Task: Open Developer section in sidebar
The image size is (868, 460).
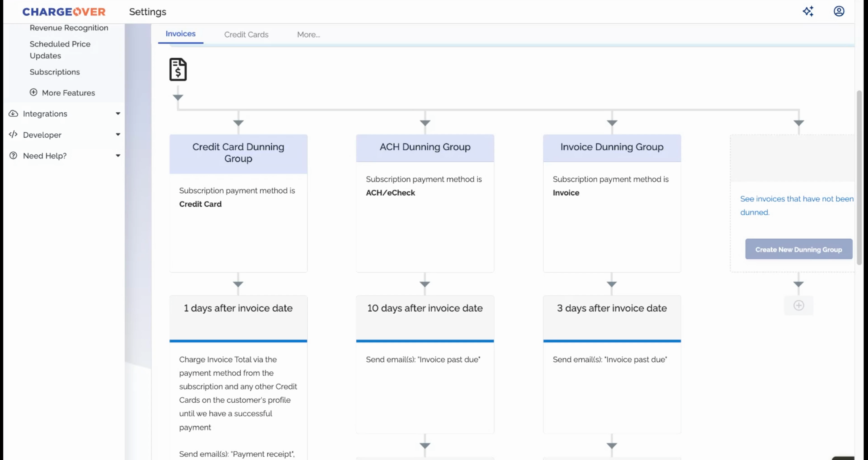Action: pos(42,135)
